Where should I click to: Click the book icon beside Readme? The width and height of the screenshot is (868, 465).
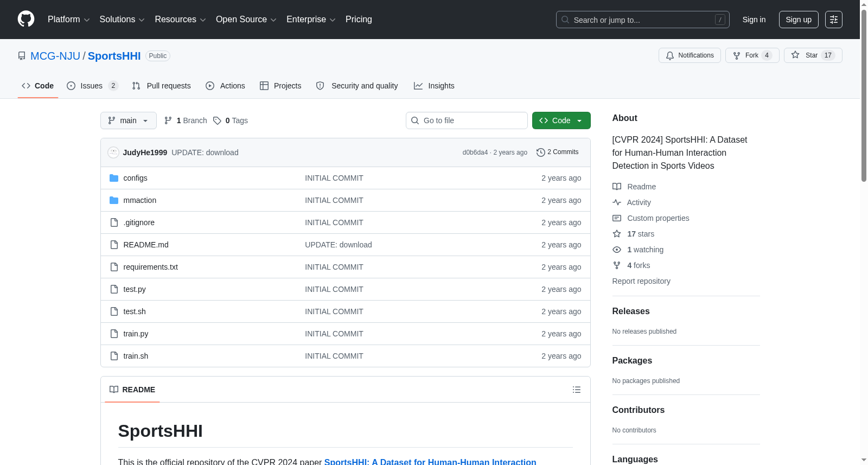pyautogui.click(x=617, y=187)
